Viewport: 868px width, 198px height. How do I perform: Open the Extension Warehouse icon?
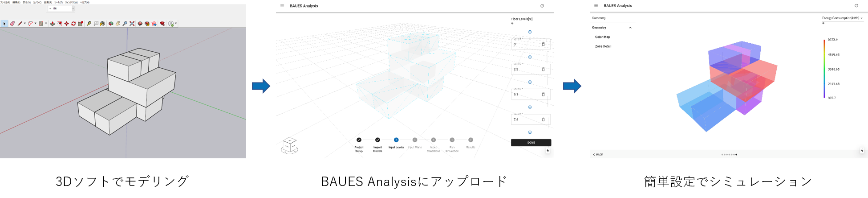147,24
